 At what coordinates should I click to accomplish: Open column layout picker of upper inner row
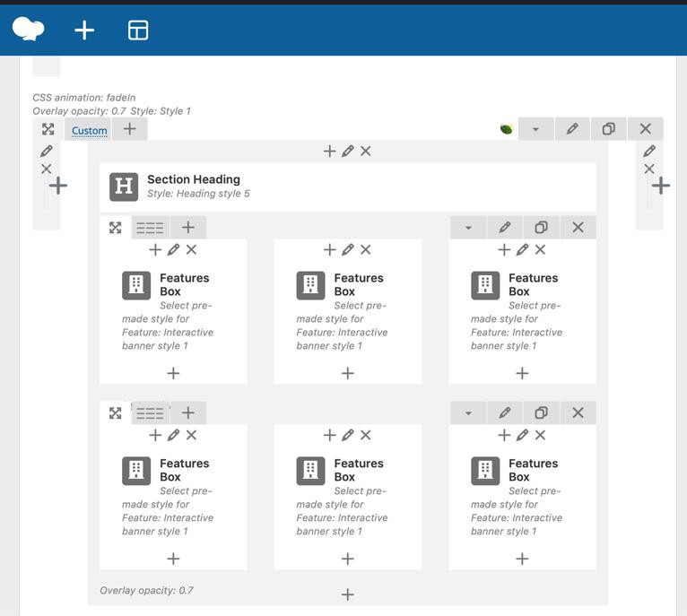pyautogui.click(x=150, y=228)
